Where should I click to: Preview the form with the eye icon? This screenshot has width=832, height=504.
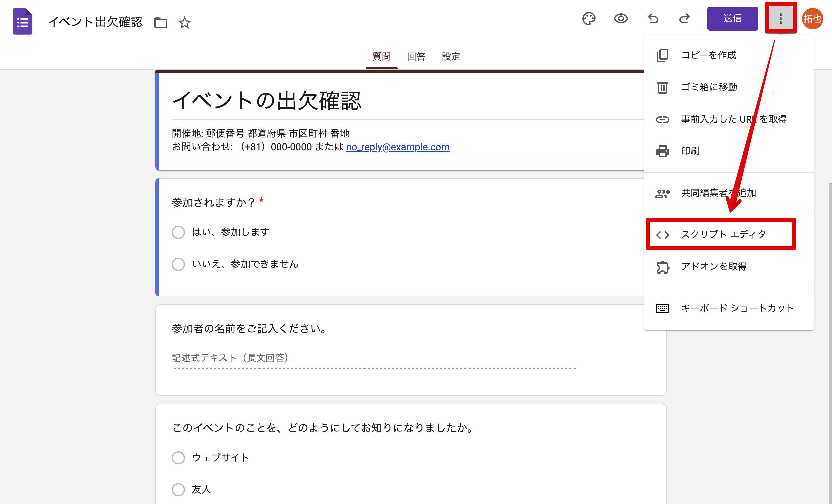[x=621, y=19]
